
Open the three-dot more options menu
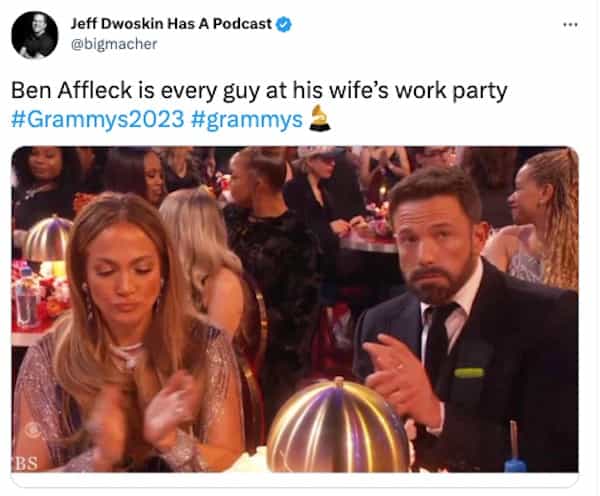(x=570, y=25)
